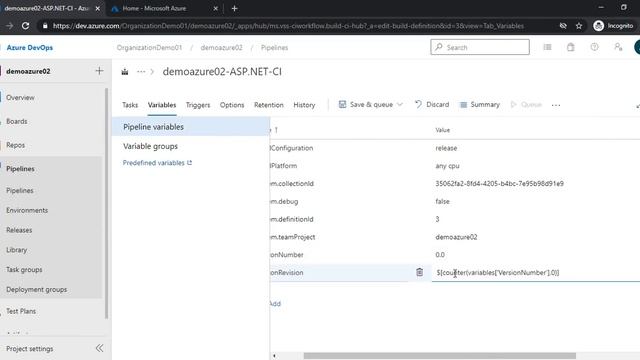Click the horizontal scrollbar thumb

pos(440,356)
